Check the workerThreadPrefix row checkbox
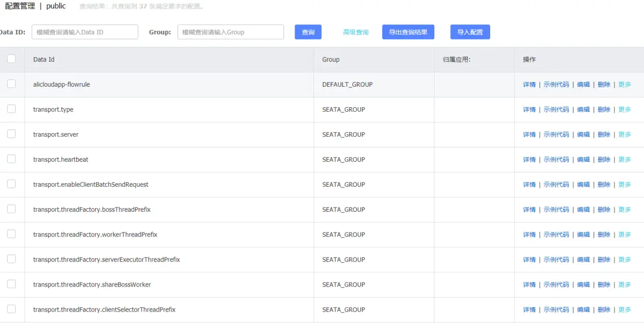The height and width of the screenshot is (323, 644). [11, 234]
